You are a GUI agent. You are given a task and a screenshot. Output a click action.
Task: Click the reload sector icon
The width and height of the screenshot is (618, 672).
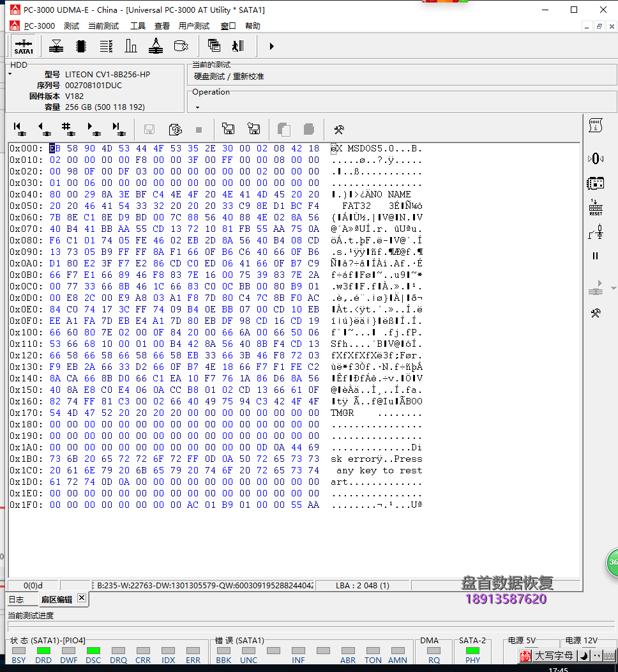[175, 130]
